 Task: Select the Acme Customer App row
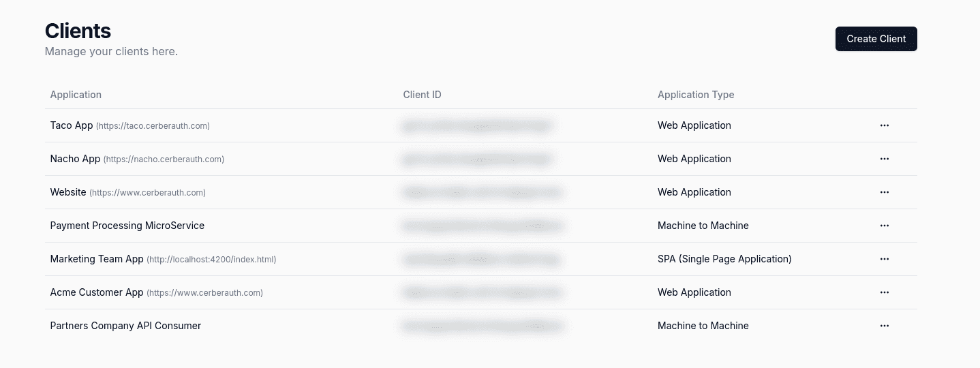(x=481, y=292)
